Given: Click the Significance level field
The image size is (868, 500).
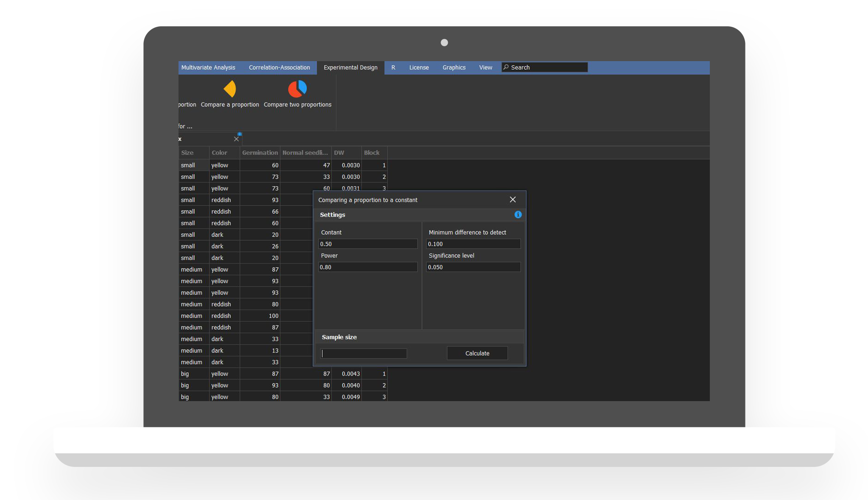Looking at the screenshot, I should (473, 267).
